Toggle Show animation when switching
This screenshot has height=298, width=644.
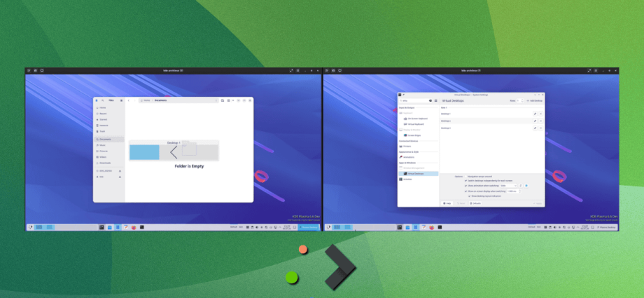click(x=465, y=186)
